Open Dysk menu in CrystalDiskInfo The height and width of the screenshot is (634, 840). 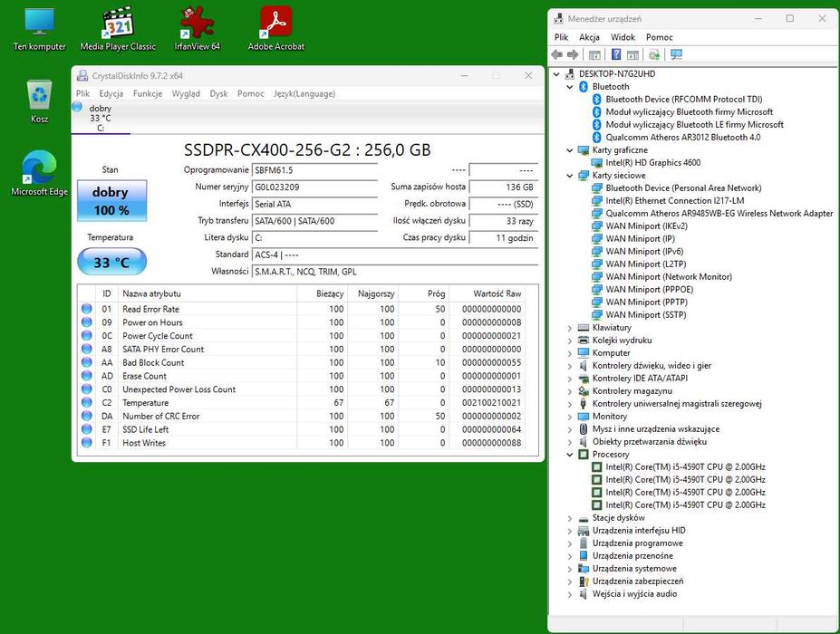click(x=218, y=93)
